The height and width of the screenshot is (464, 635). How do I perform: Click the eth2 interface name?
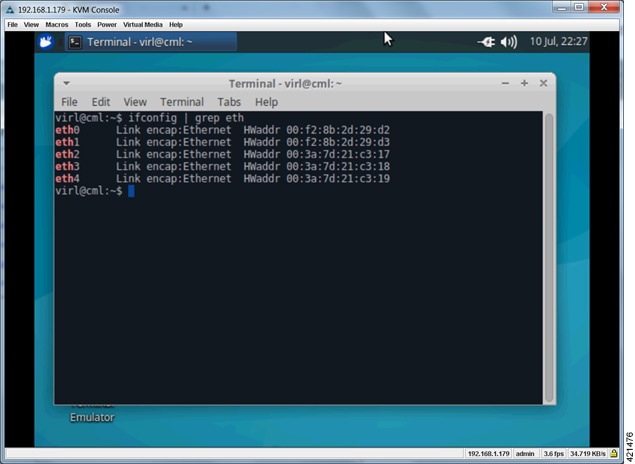(67, 154)
